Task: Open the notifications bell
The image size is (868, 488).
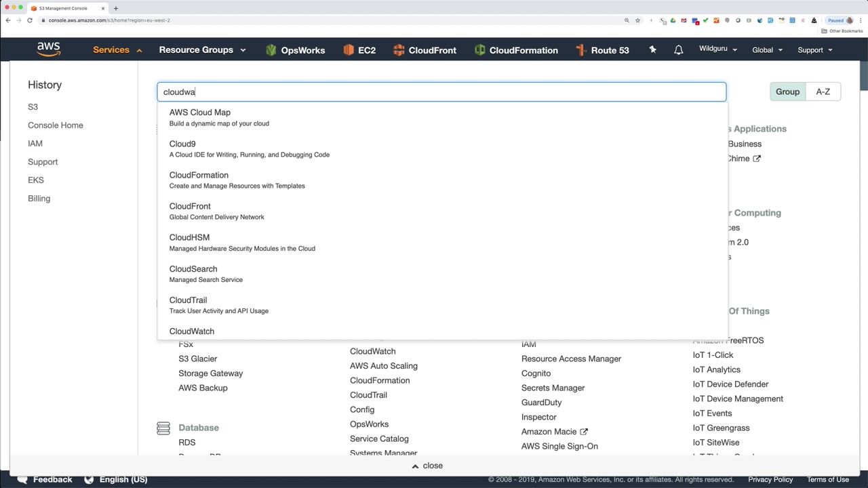Action: tap(678, 50)
